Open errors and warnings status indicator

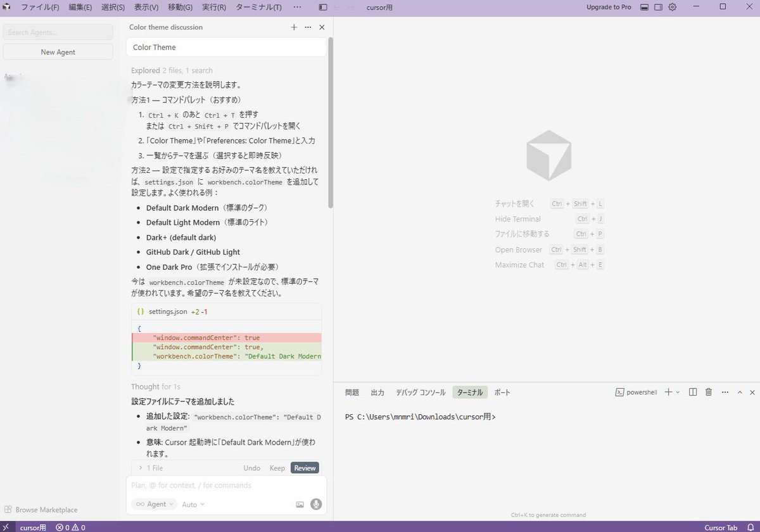pyautogui.click(x=70, y=527)
